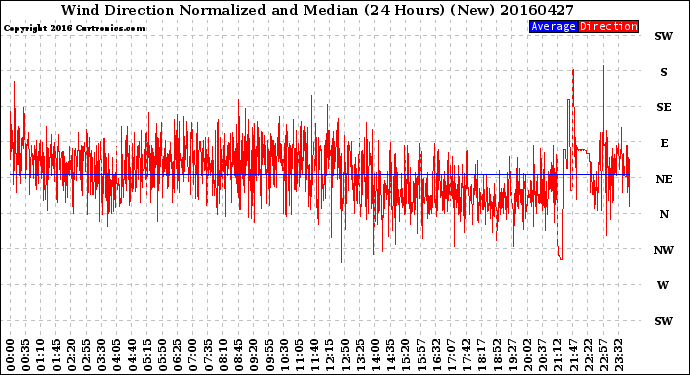Click the '05:50' time axis label
This screenshot has height=375, width=690.
click(x=162, y=355)
